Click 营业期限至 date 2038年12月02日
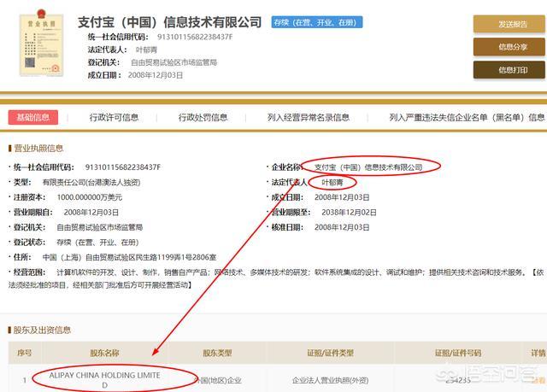The height and width of the screenshot is (392, 547). [x=349, y=212]
